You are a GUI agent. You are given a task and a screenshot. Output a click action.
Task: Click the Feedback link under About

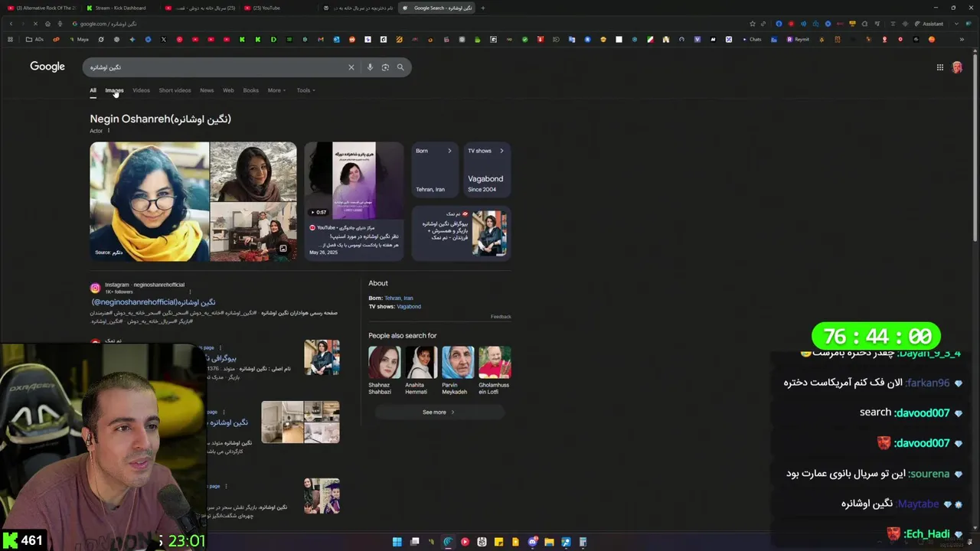point(501,316)
